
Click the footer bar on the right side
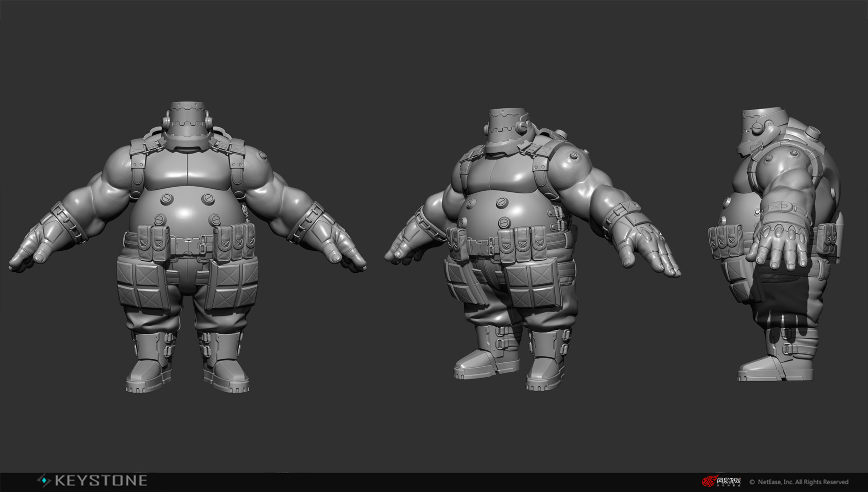[x=633, y=481]
